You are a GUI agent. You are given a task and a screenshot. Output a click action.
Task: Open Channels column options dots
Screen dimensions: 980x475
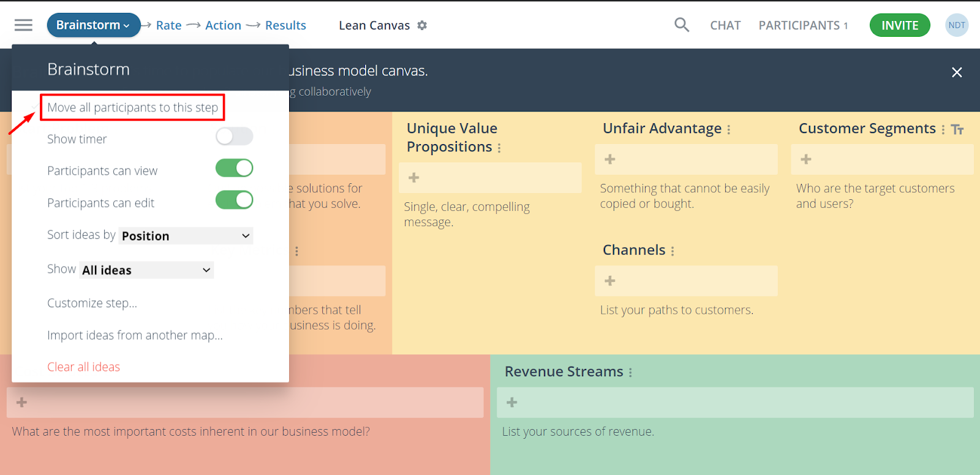pos(673,251)
